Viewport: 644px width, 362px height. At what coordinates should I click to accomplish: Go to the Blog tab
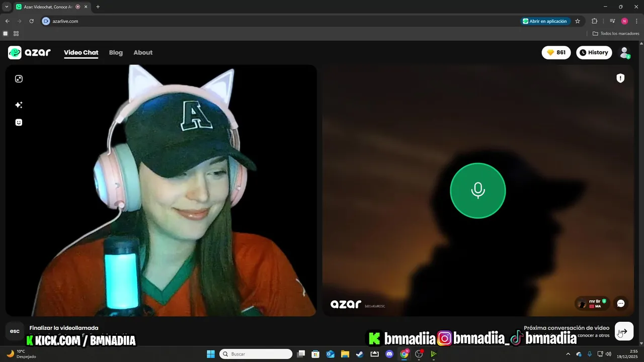(x=116, y=52)
